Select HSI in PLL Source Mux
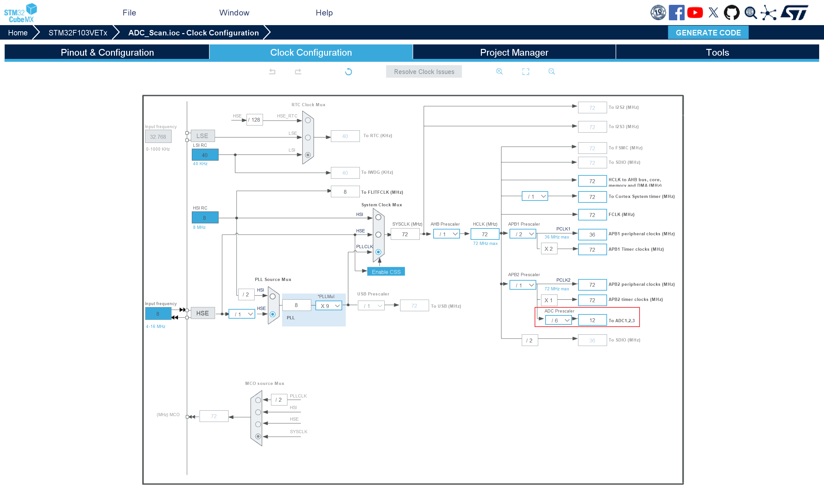The image size is (824, 504). coord(273,297)
